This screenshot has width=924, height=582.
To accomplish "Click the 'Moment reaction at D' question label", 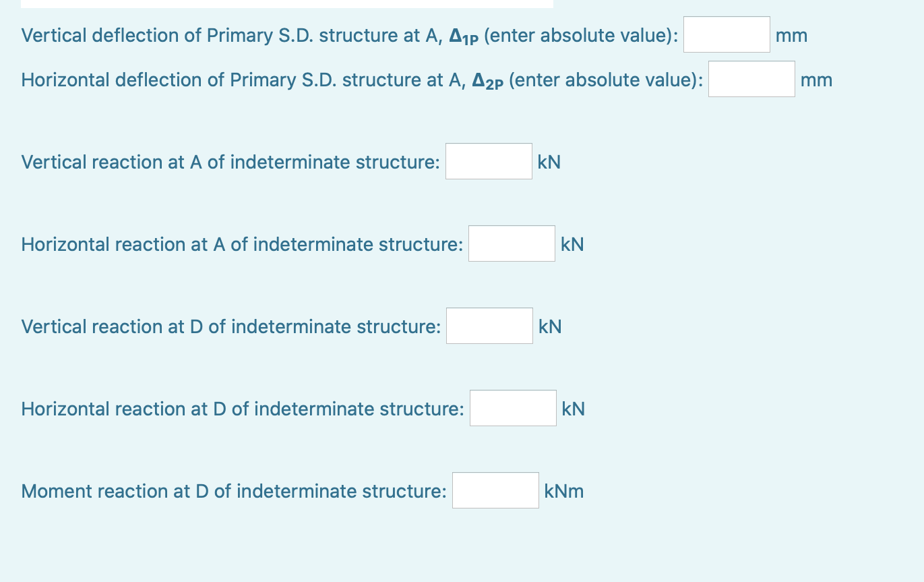I will pos(233,491).
